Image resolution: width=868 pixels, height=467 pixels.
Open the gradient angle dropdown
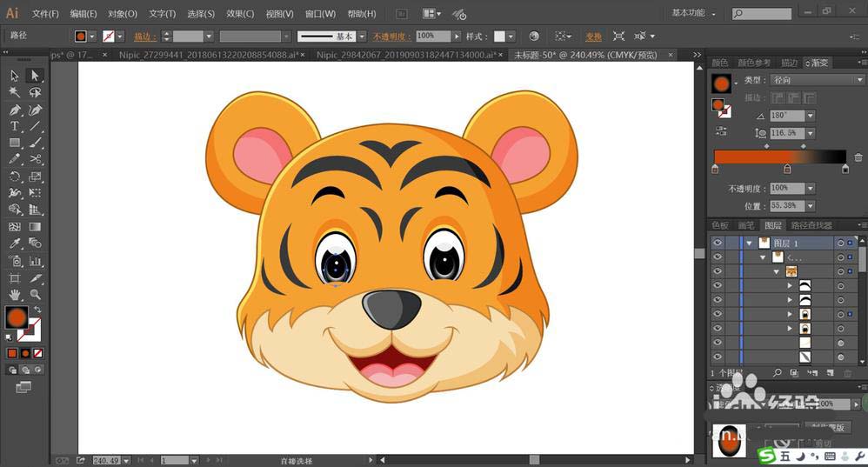(x=811, y=116)
